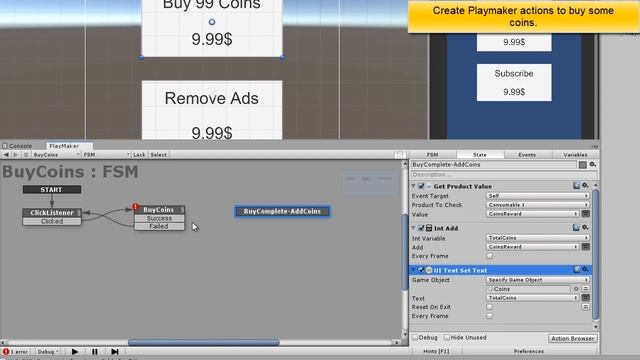640x360 pixels.
Task: Enable the Debug checkbox
Action: pyautogui.click(x=416, y=338)
